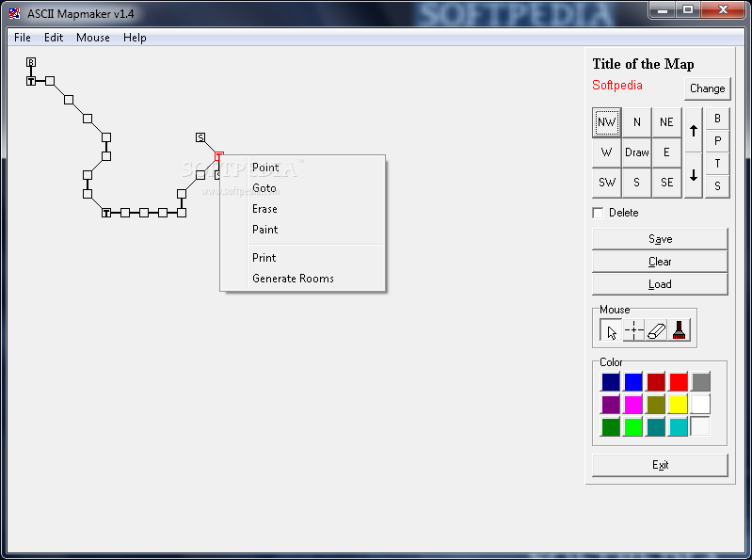Click the S room type button beside the arrows

[x=717, y=186]
